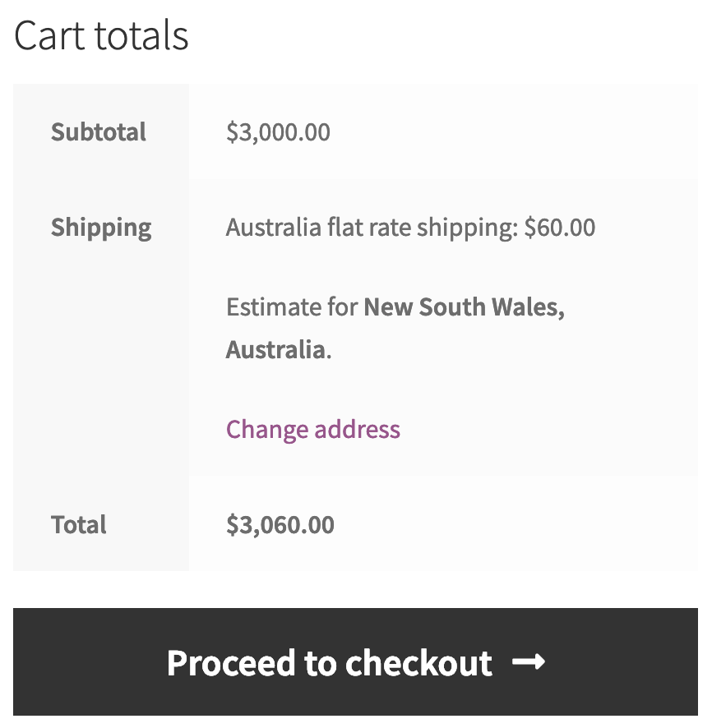
Task: Open the Change address link
Action: (312, 429)
